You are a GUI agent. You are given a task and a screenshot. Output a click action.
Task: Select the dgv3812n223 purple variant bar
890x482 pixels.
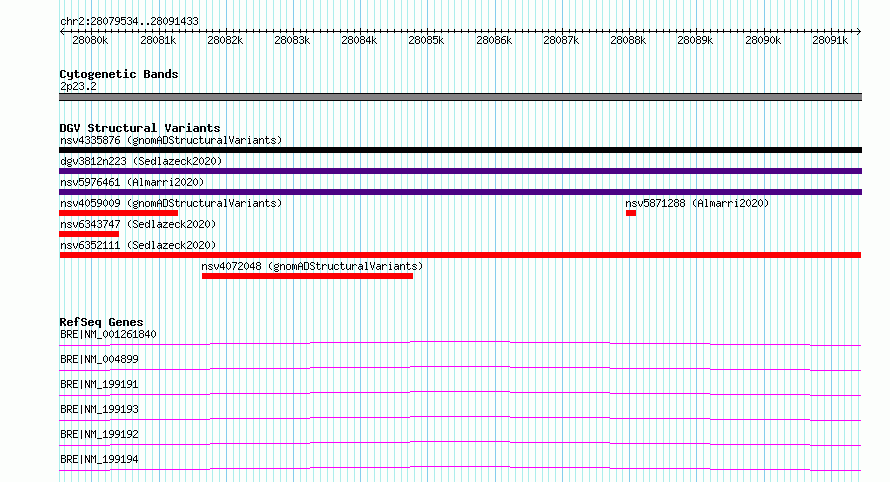460,171
